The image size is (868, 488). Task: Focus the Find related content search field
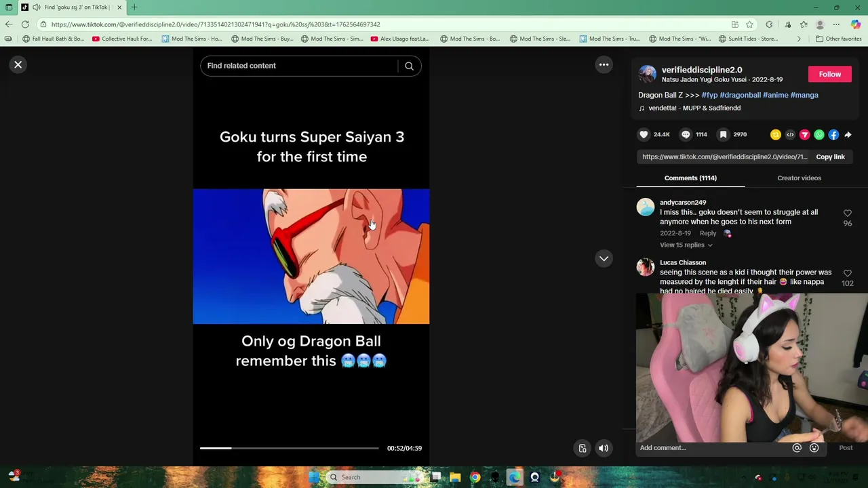[298, 66]
